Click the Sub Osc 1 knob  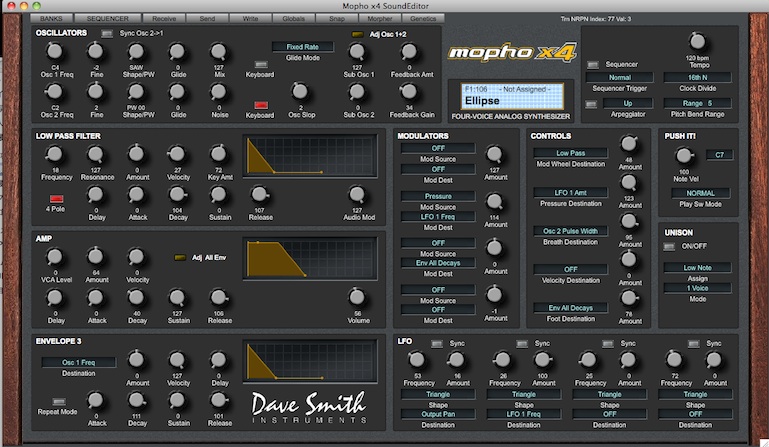point(357,51)
